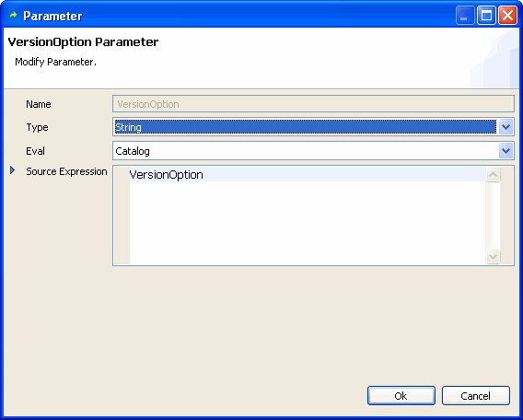Click the VersionOption Parameter heading
The height and width of the screenshot is (420, 523).
pos(83,42)
